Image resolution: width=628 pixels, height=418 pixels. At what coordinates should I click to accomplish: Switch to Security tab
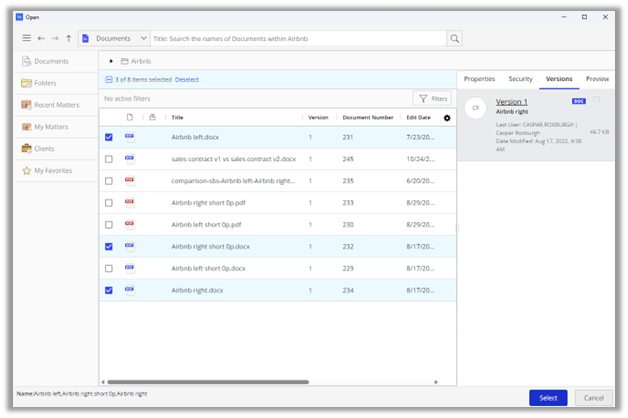(x=520, y=79)
